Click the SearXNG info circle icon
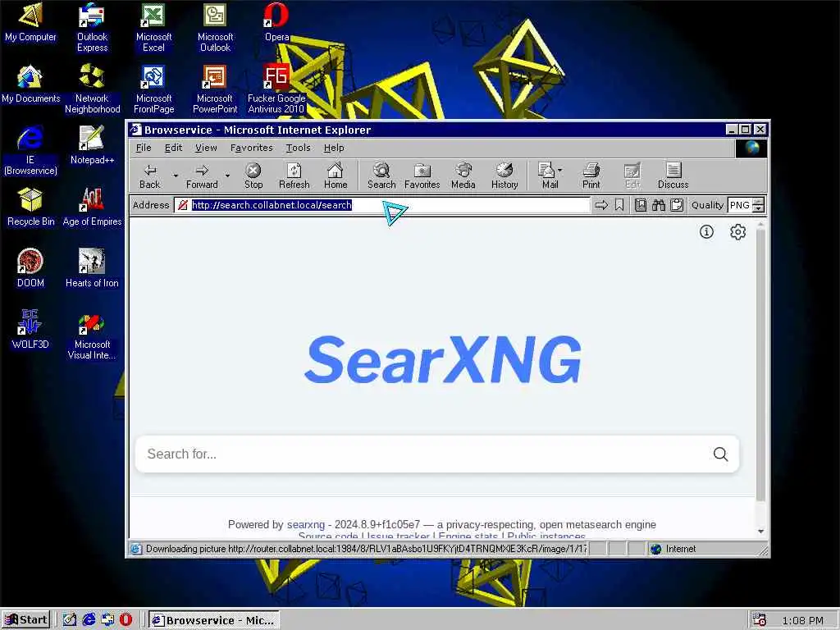This screenshot has width=840, height=630. (706, 231)
